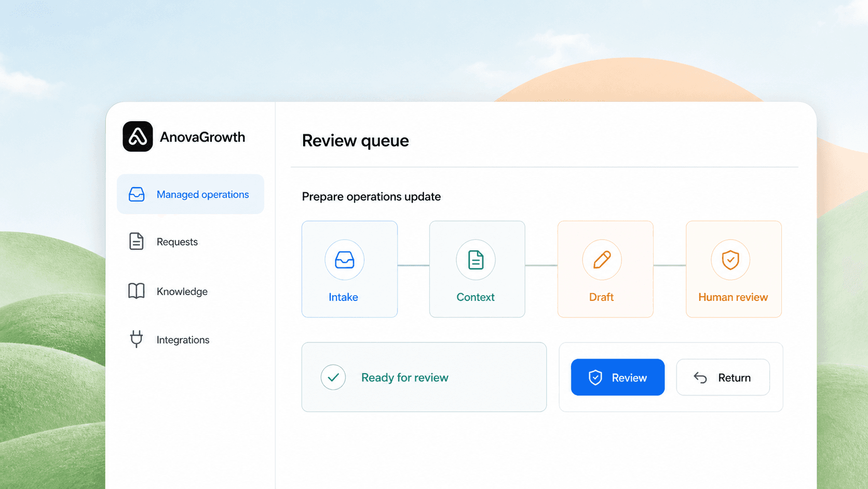Select the Return button

pyautogui.click(x=723, y=377)
